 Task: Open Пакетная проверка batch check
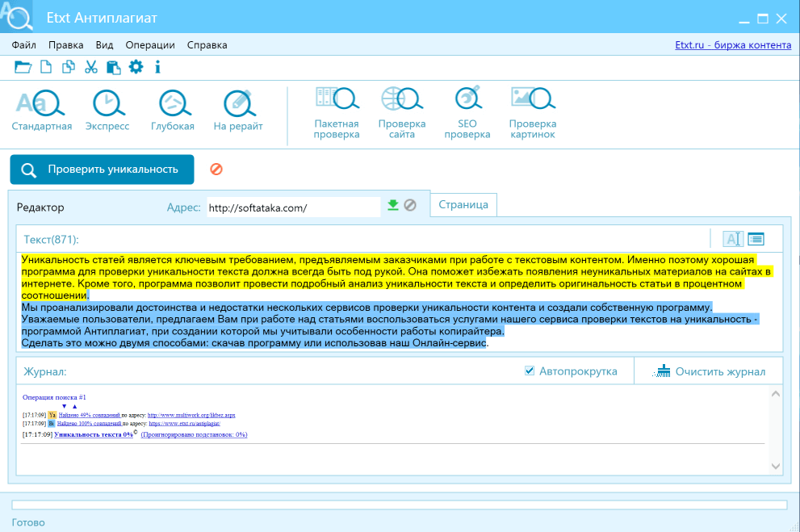tap(337, 112)
